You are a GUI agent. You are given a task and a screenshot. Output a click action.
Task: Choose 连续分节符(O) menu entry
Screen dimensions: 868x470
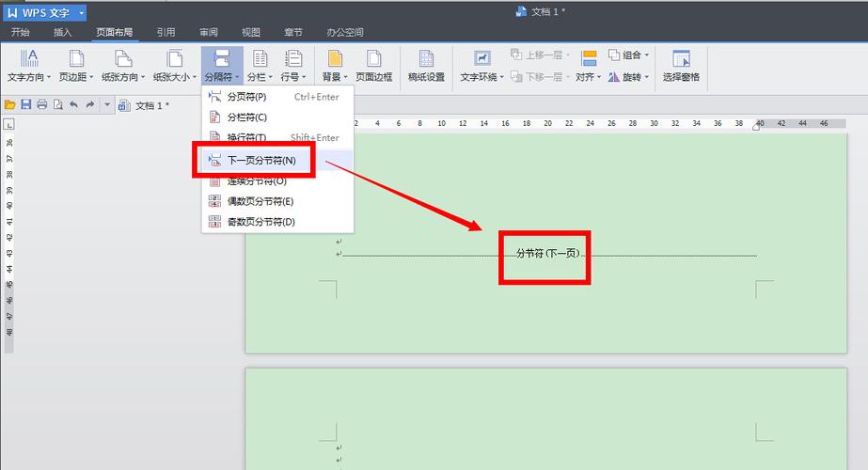coord(277,181)
